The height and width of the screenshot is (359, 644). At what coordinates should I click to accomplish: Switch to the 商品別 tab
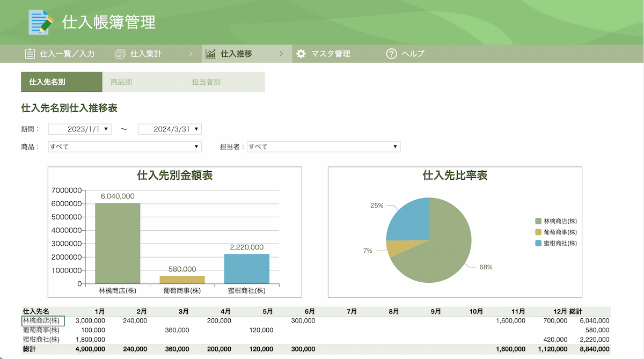click(121, 82)
